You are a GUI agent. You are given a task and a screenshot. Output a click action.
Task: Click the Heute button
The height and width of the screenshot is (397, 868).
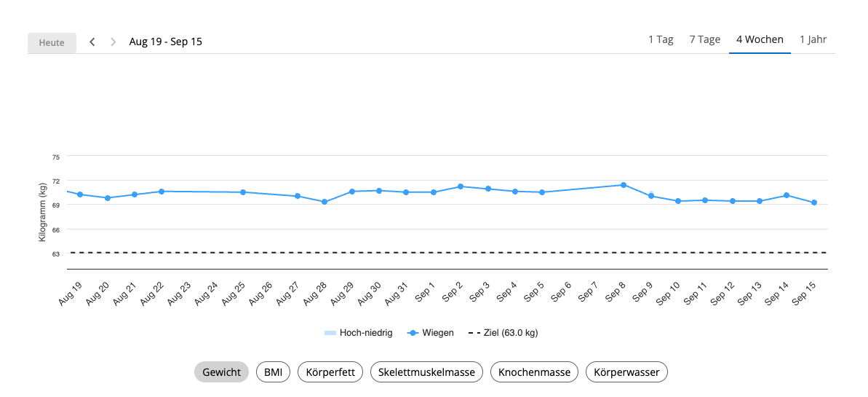[x=52, y=43]
